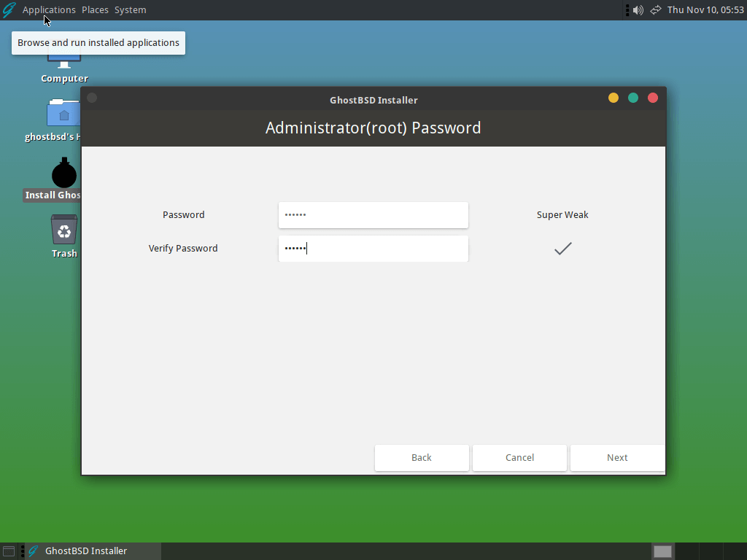Click Next to continue the installation
The image size is (747, 560).
point(617,458)
